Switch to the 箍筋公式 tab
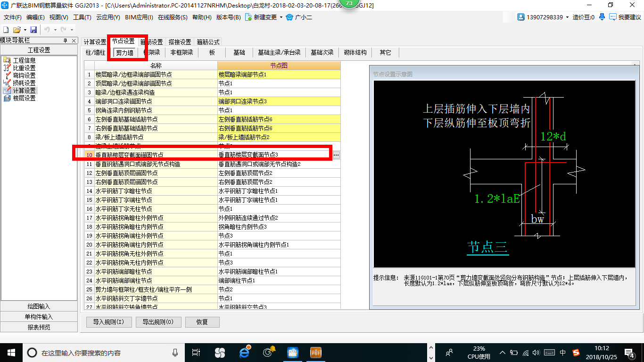This screenshot has height=362, width=644. 208,42
